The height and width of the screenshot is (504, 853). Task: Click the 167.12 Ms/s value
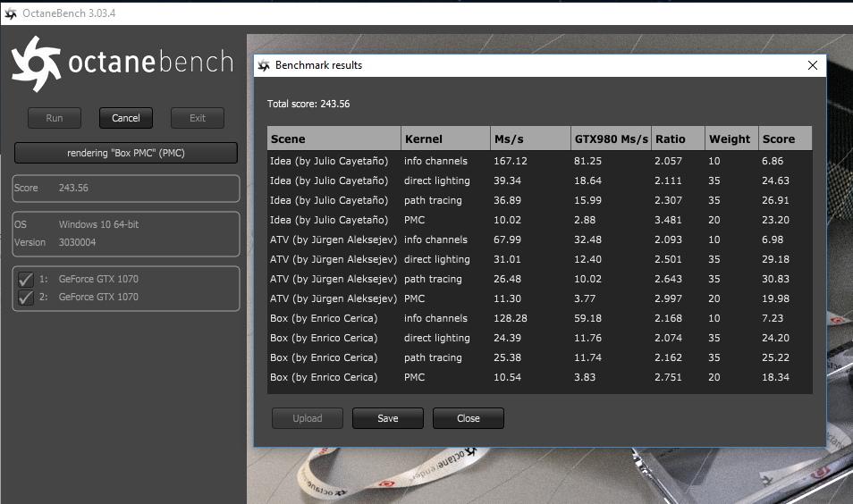[x=511, y=161]
